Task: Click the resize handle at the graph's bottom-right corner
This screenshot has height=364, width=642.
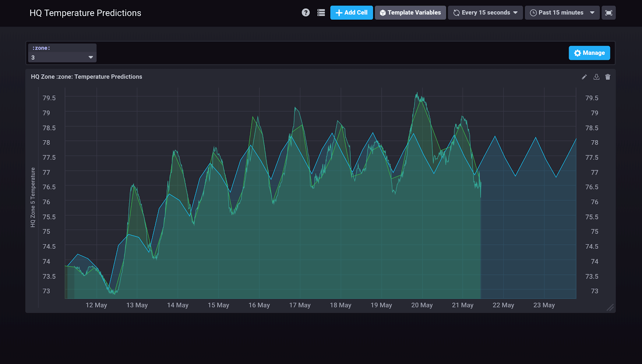Action: 611,308
